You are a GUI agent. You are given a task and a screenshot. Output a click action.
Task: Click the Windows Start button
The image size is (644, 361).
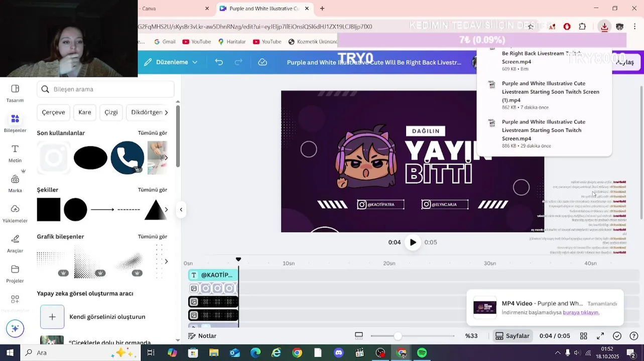(x=10, y=353)
